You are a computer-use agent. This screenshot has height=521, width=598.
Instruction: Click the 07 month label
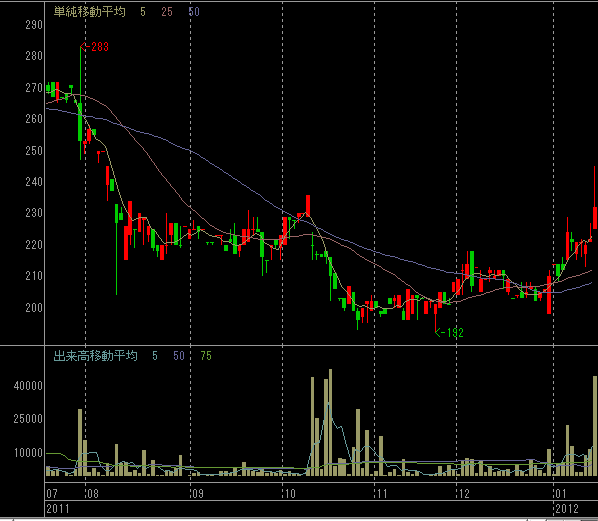click(52, 494)
